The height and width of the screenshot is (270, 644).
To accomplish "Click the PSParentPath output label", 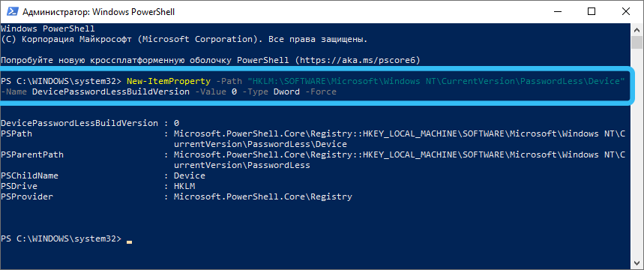I will point(32,155).
